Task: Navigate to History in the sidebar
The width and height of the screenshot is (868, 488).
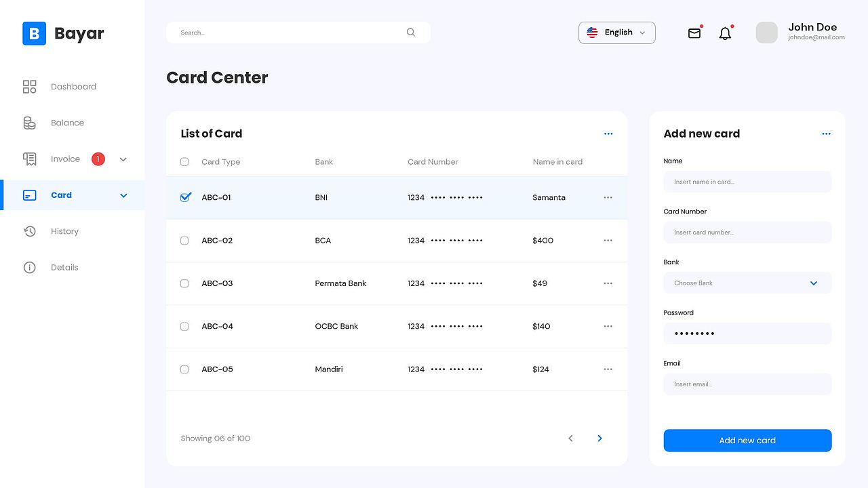Action: [64, 231]
